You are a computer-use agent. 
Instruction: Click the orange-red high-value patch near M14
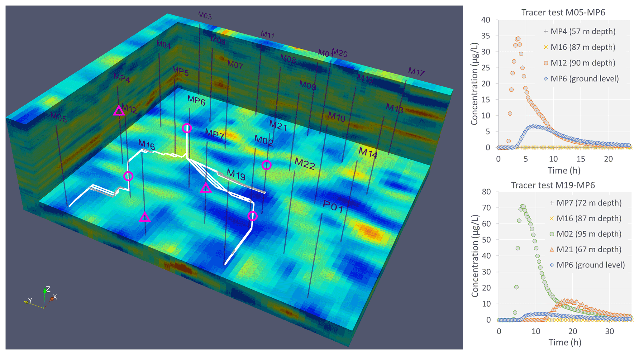[369, 232]
